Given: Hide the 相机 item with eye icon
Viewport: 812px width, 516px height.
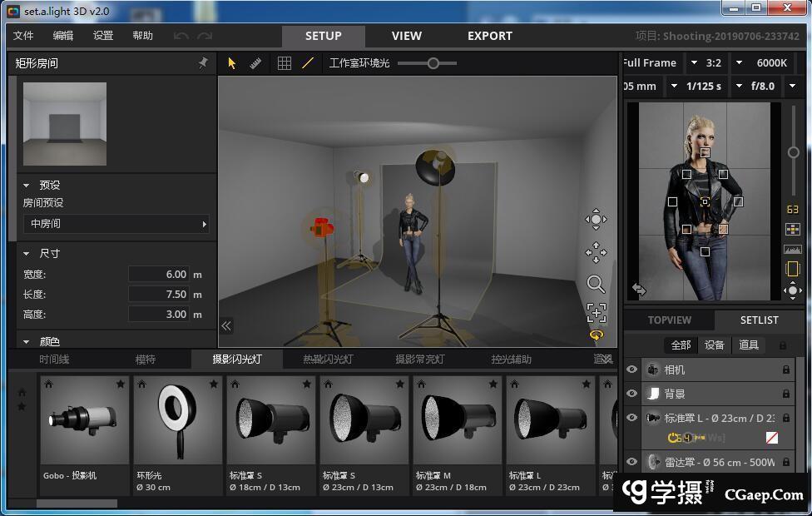Looking at the screenshot, I should pos(632,370).
